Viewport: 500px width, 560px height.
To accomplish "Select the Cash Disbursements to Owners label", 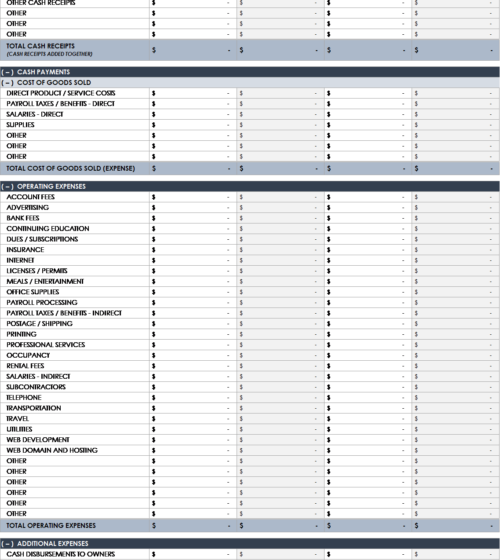I will [x=61, y=554].
